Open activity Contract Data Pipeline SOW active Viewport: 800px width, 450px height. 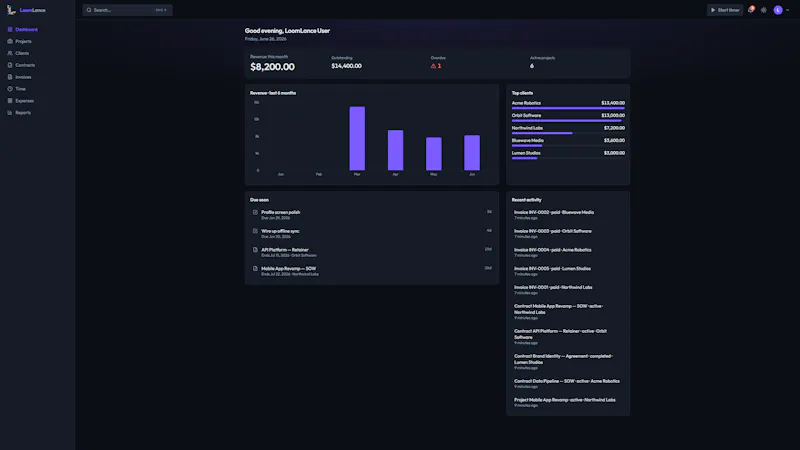point(568,384)
